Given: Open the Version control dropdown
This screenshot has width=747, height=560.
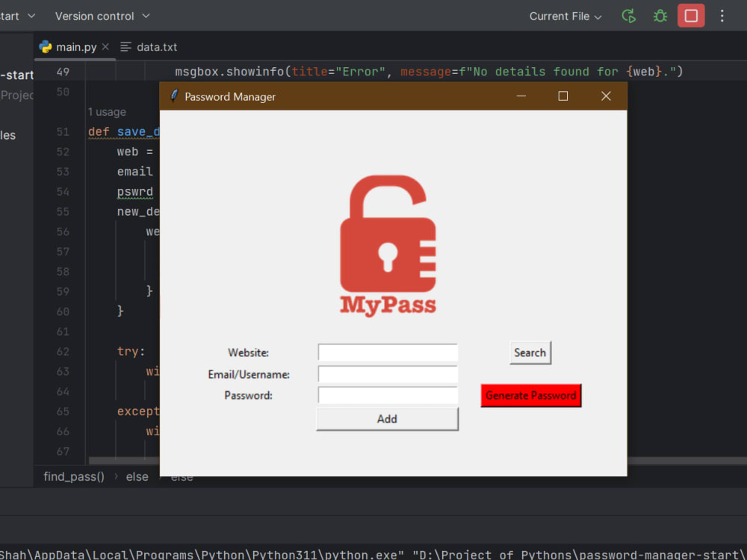Looking at the screenshot, I should point(102,16).
